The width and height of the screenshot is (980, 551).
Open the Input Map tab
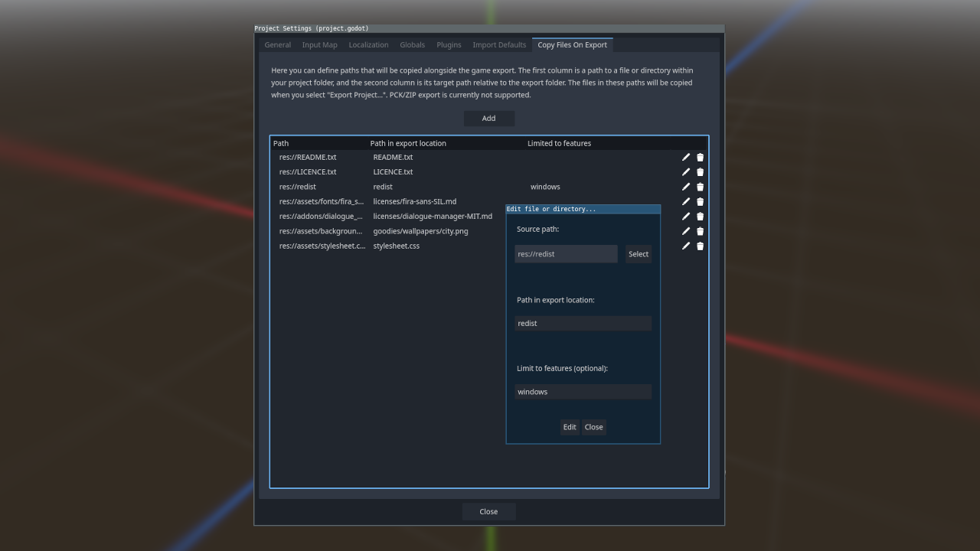(x=319, y=45)
